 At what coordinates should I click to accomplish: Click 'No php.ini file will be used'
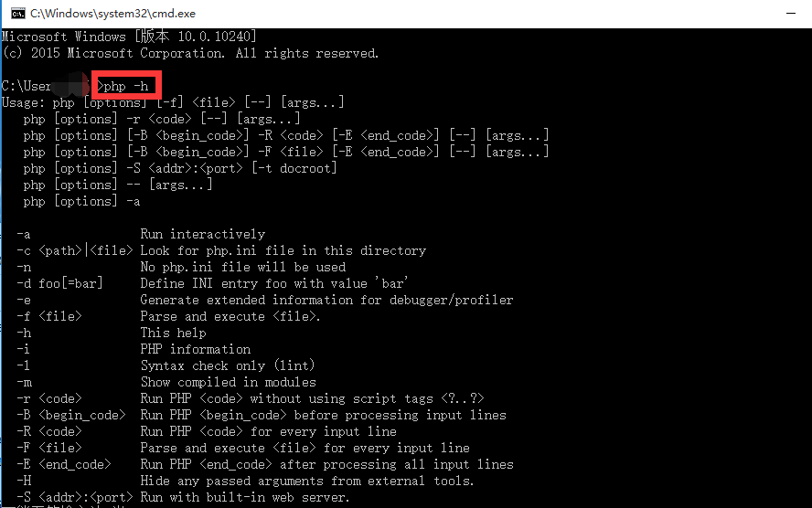pyautogui.click(x=243, y=268)
